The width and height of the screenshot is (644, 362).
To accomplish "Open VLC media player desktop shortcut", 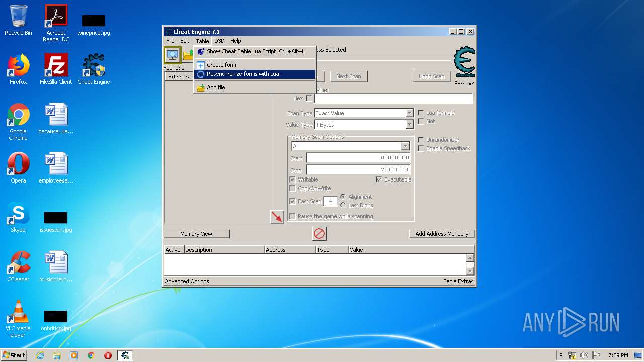I will tap(18, 319).
